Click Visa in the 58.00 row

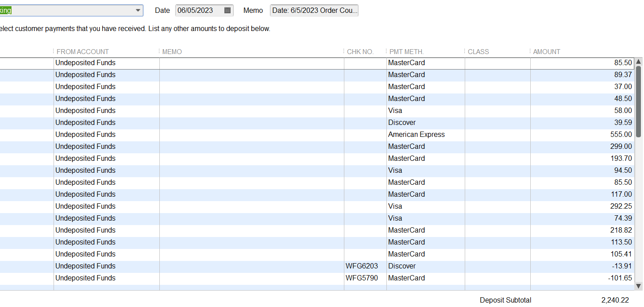[395, 111]
